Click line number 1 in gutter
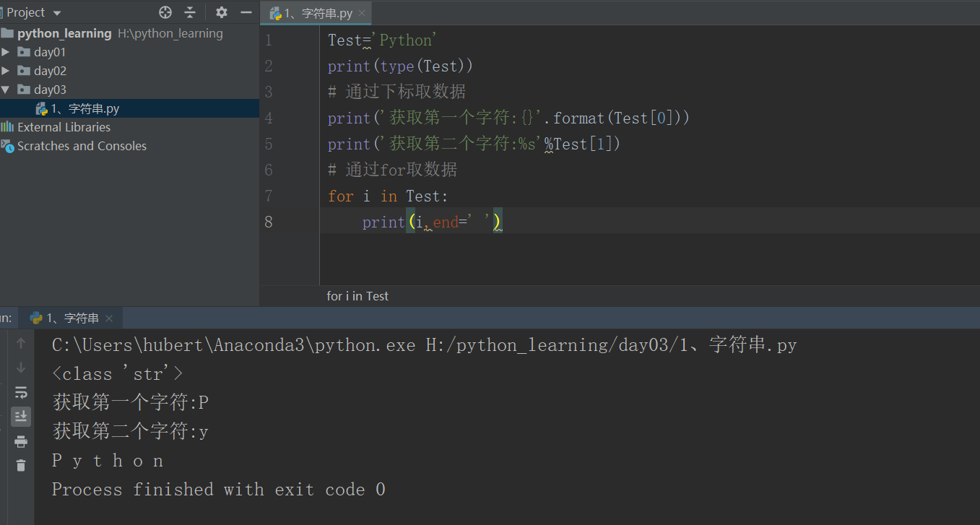Screen dimensions: 980x525 pyautogui.click(x=269, y=40)
